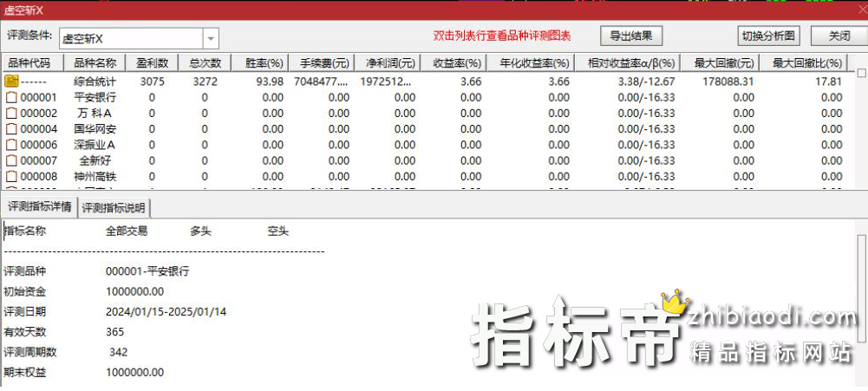Sort by 净利润(元) column header
Image resolution: width=868 pixels, height=391 pixels.
(387, 63)
